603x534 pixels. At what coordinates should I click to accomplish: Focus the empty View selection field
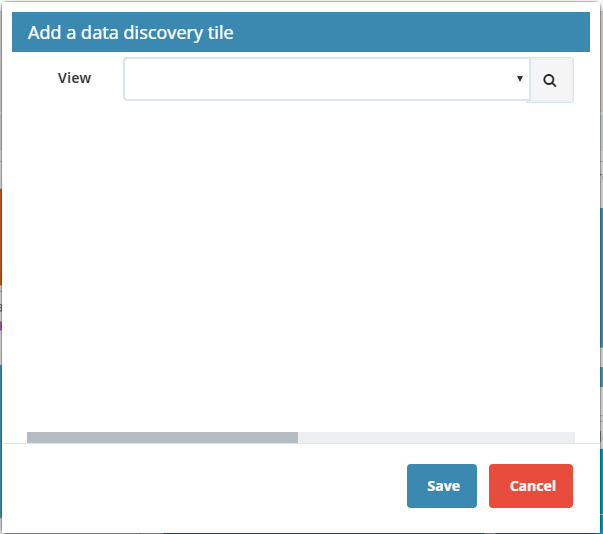[x=326, y=79]
